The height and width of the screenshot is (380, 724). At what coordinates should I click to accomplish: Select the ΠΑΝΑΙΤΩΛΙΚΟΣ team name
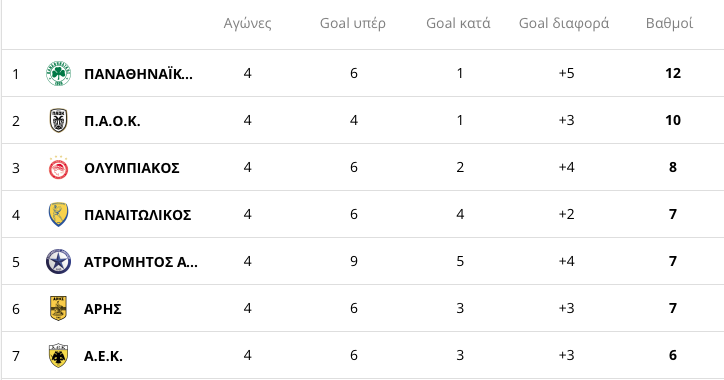point(138,215)
